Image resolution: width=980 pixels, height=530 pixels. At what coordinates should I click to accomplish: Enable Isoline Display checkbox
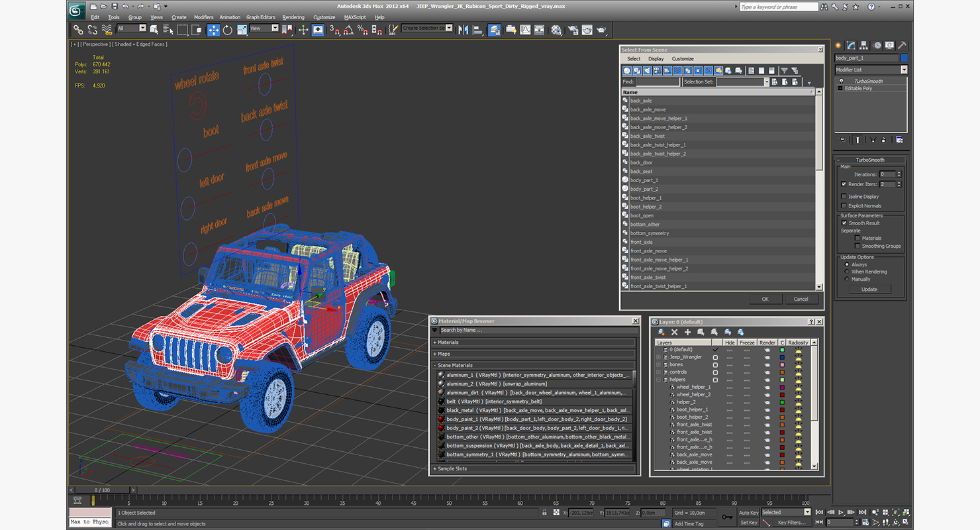click(844, 197)
